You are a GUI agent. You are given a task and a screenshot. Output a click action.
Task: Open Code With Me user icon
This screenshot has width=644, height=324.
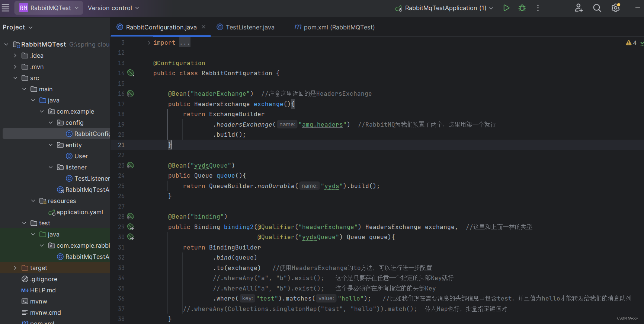[579, 8]
